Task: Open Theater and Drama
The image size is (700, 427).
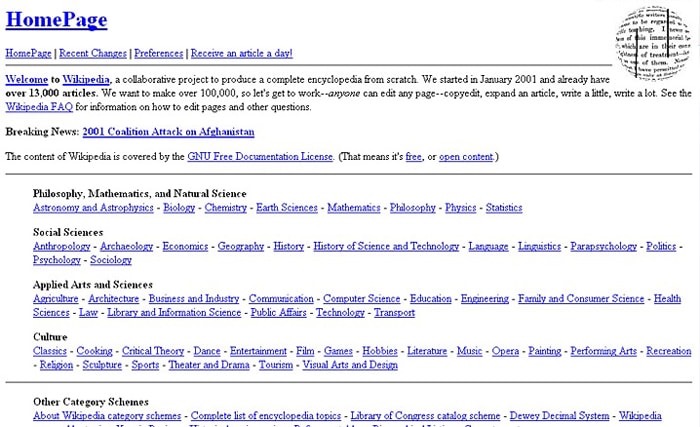Action: click(209, 365)
